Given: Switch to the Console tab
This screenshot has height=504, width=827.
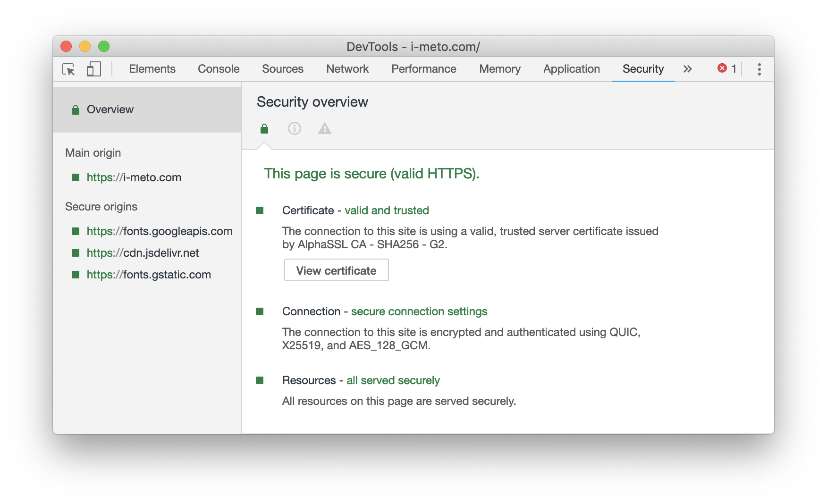Looking at the screenshot, I should [219, 69].
